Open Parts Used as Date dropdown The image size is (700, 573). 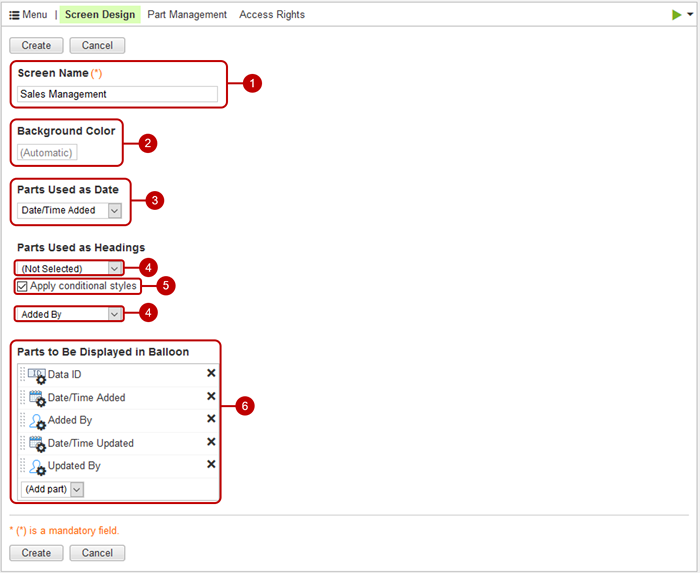pyautogui.click(x=69, y=210)
